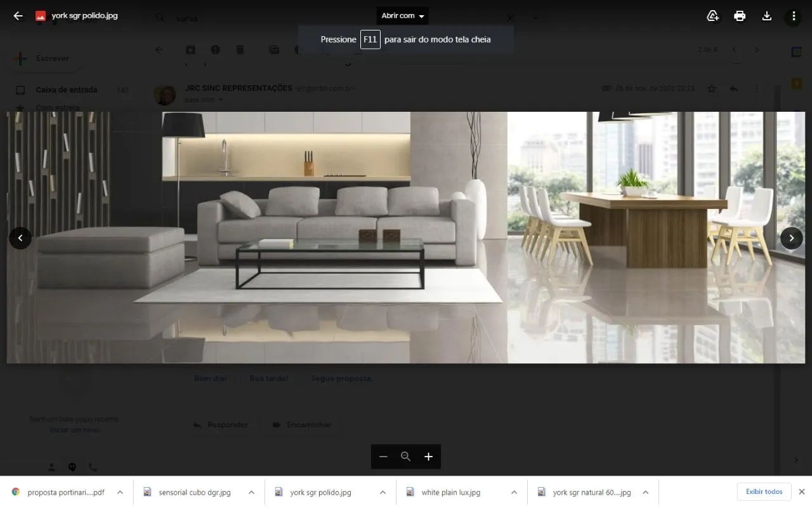This screenshot has width=812, height=508.
Task: Expand options for proposta portinari pdf
Action: click(120, 492)
